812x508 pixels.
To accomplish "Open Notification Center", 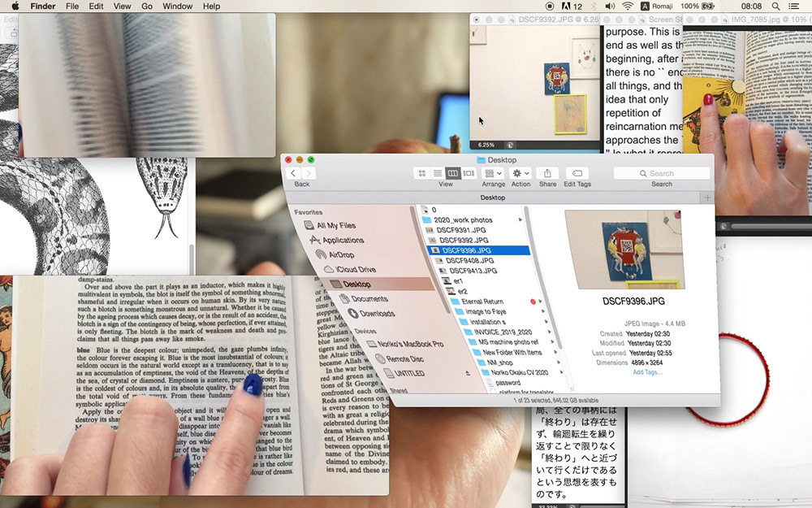I will point(793,7).
